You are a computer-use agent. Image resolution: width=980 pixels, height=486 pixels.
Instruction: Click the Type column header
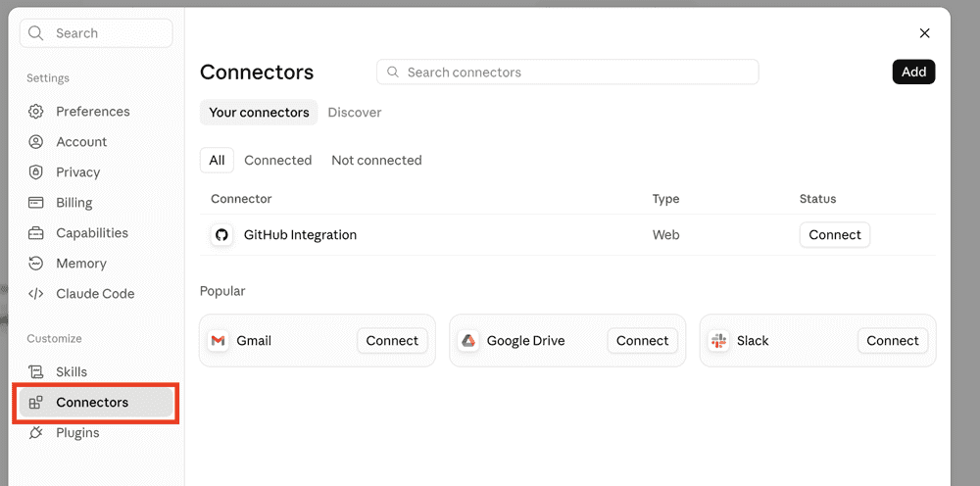tap(665, 199)
